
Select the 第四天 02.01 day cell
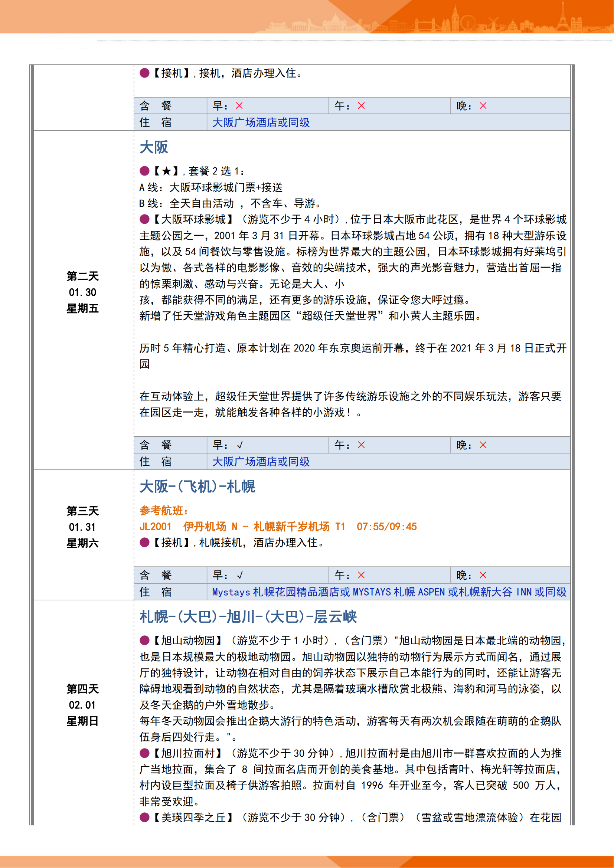point(83,705)
